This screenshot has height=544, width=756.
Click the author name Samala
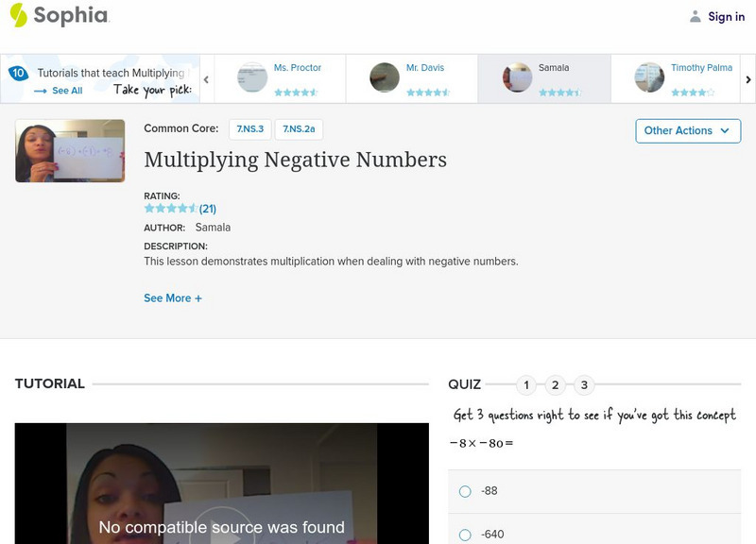point(213,228)
